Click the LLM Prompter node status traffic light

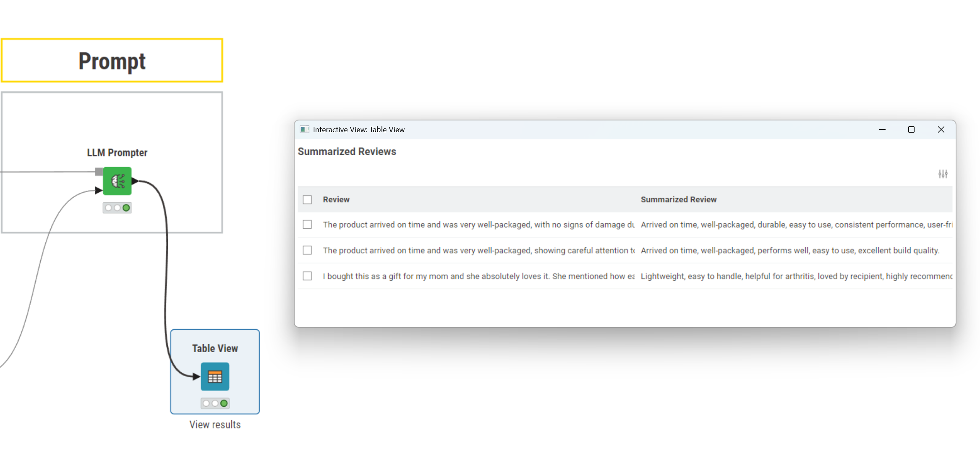point(117,208)
